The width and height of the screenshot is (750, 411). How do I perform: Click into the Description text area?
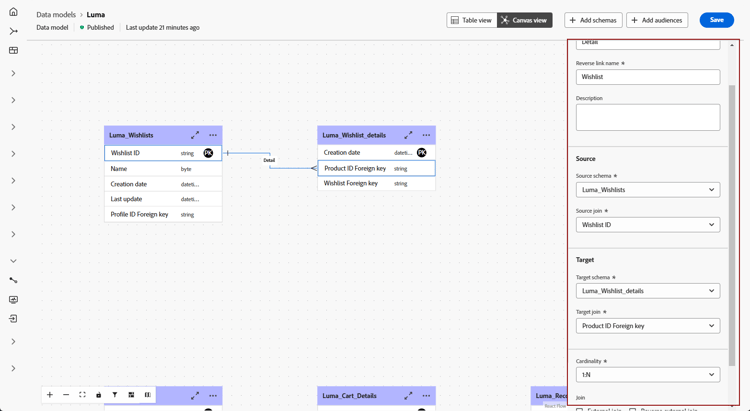pos(648,117)
